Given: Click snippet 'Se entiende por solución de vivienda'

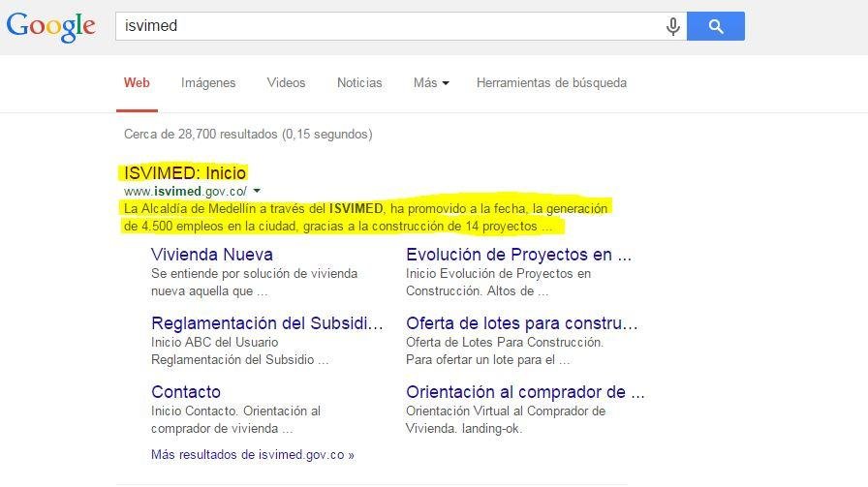Looking at the screenshot, I should [x=255, y=273].
